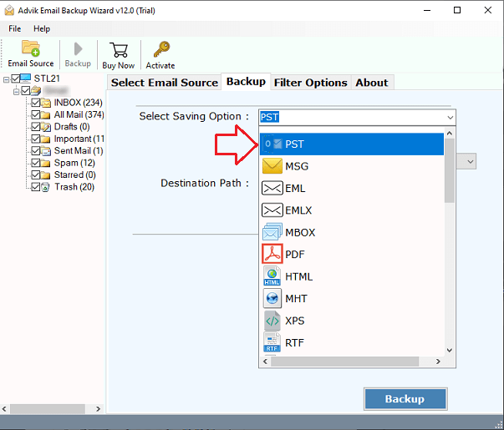
Task: Click the Important folder icon
Action: click(x=45, y=139)
